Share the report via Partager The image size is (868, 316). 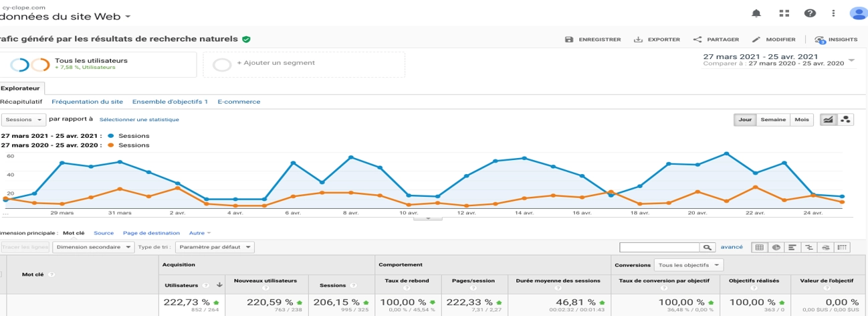pyautogui.click(x=716, y=39)
